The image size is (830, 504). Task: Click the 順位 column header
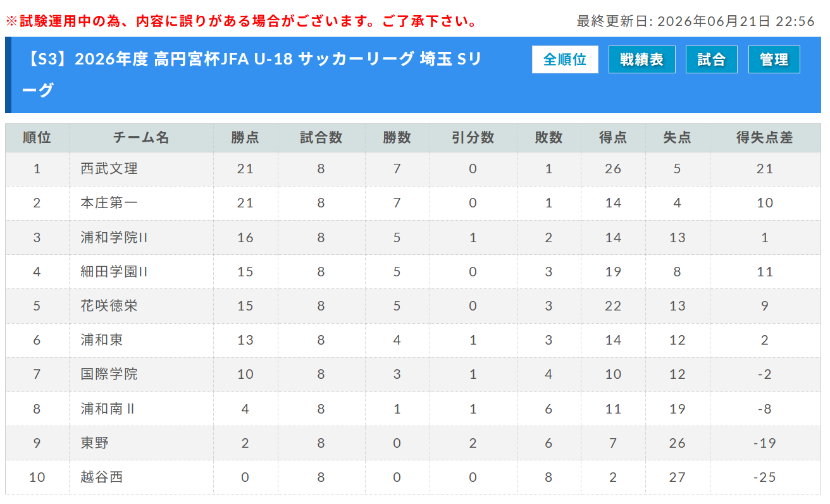37,138
